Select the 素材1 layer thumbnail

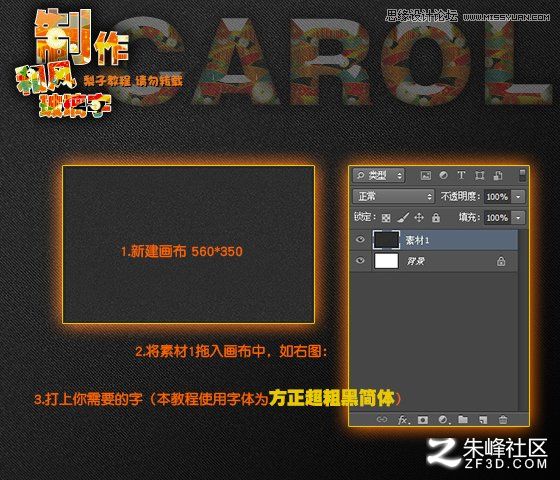(386, 239)
